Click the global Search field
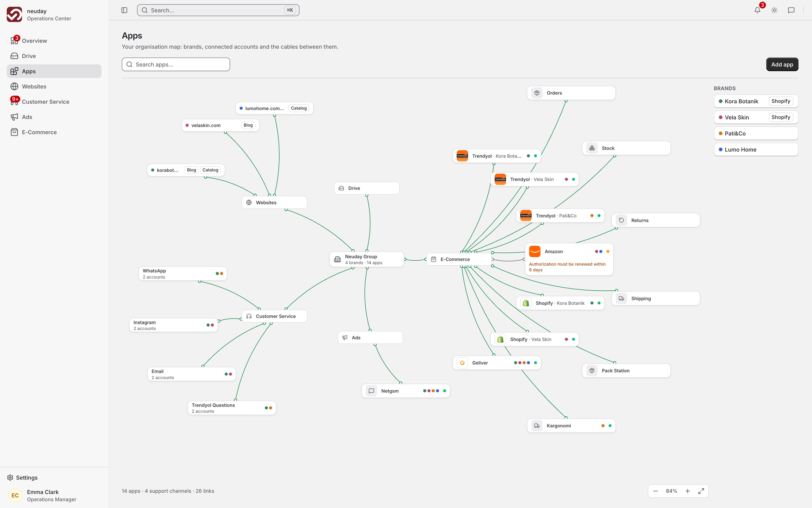Viewport: 812px width, 508px height. tap(218, 10)
